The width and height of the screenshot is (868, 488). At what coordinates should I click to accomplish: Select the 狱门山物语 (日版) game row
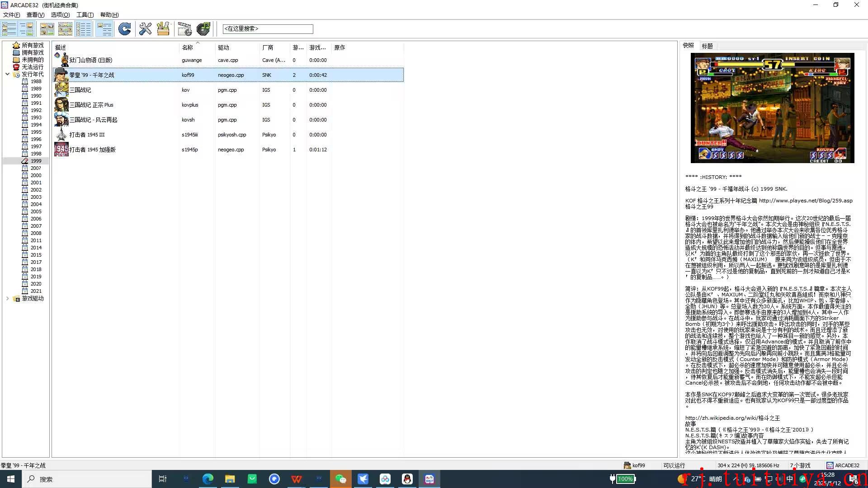(x=228, y=60)
